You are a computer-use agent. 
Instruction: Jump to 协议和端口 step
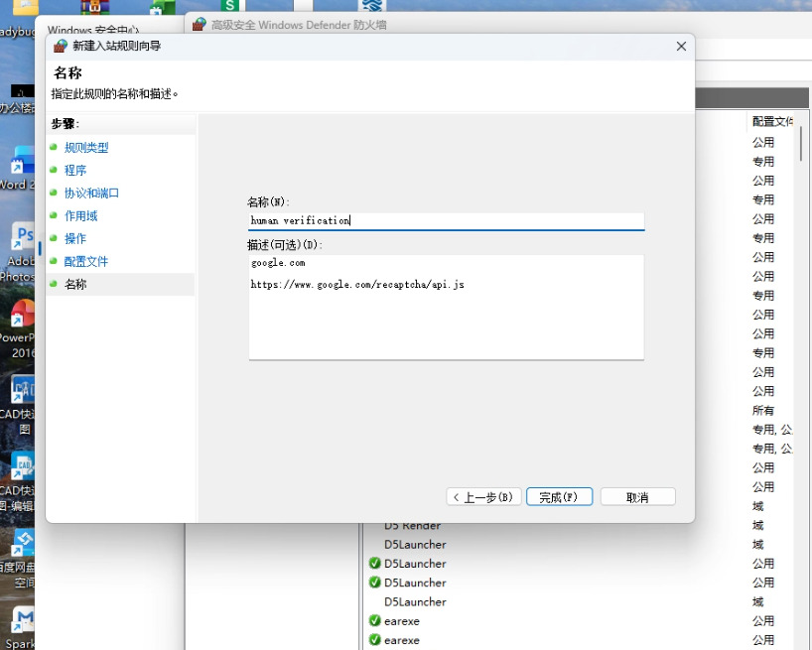click(91, 194)
